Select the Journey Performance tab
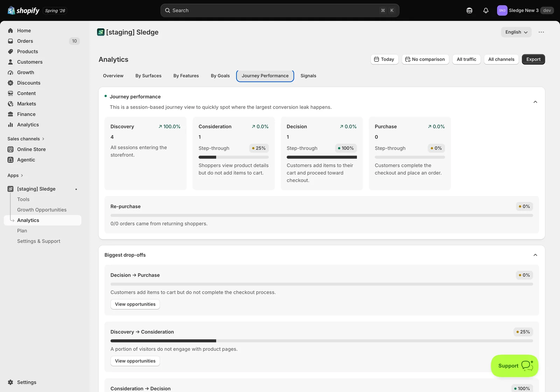Image resolution: width=560 pixels, height=392 pixels. 265,76
